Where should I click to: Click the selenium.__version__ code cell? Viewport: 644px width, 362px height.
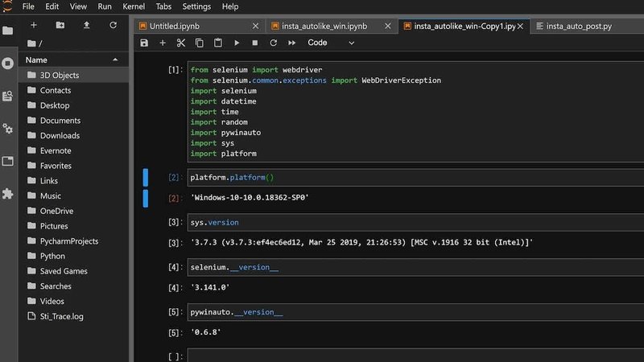(x=415, y=267)
